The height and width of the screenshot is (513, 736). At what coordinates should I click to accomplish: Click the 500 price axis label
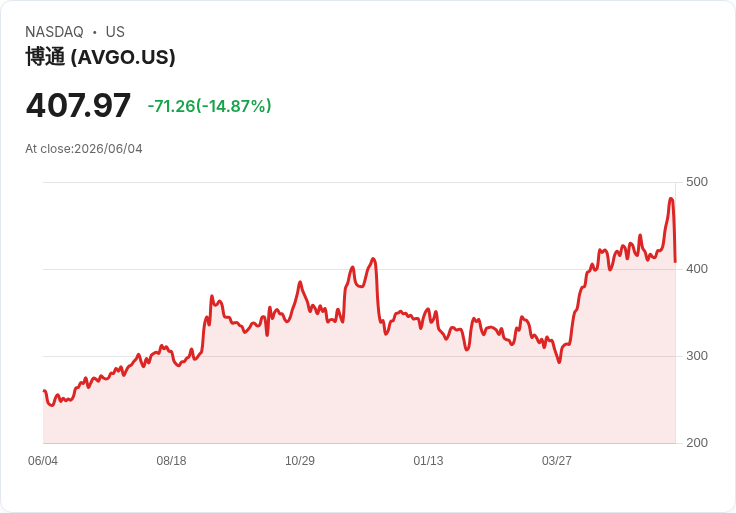(697, 182)
